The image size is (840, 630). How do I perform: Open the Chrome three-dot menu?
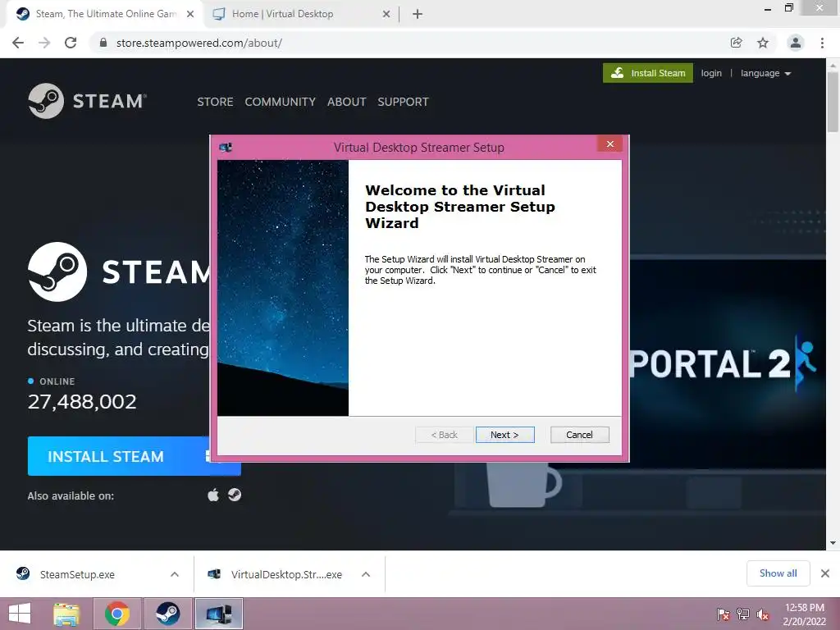point(822,43)
